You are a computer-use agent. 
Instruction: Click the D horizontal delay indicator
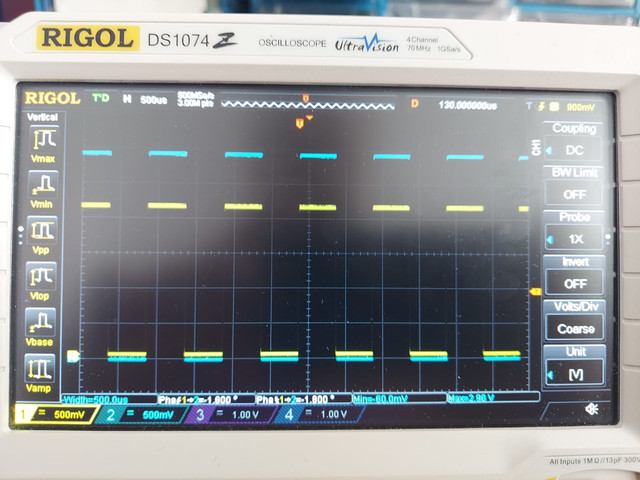[415, 103]
